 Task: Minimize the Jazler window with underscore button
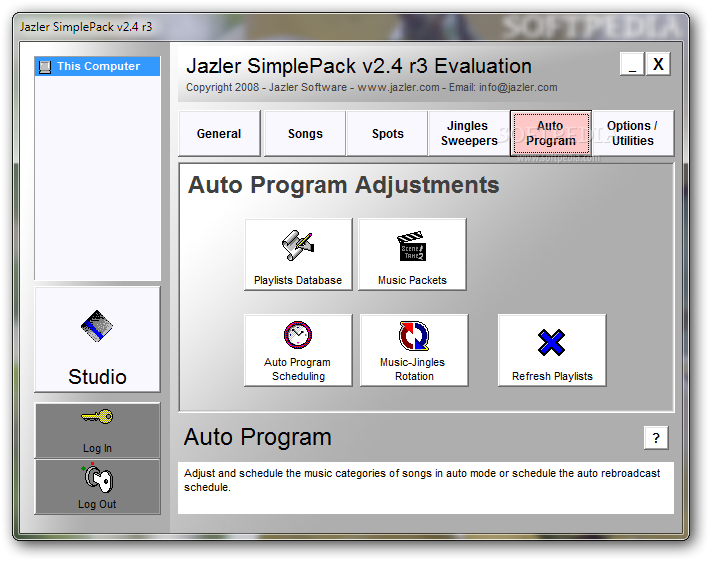click(x=632, y=64)
